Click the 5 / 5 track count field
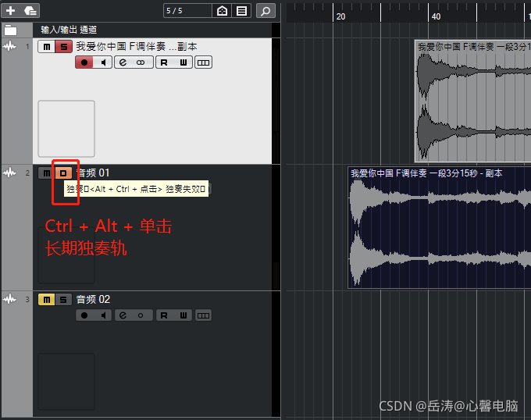The image size is (531, 420). (x=187, y=11)
